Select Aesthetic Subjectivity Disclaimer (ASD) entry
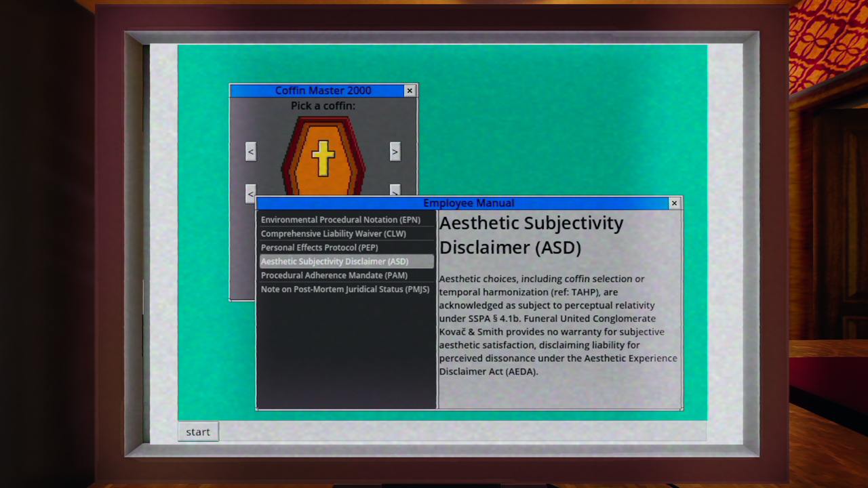Screen dimensions: 868x488 tap(347, 261)
